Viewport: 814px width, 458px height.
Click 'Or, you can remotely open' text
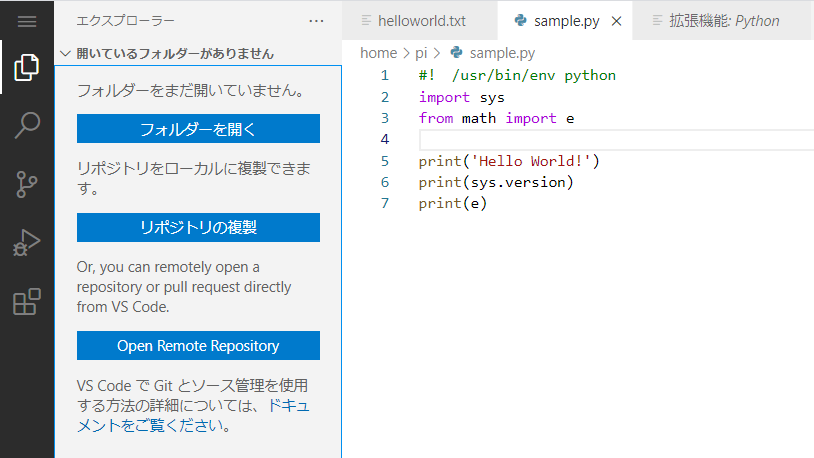(184, 287)
